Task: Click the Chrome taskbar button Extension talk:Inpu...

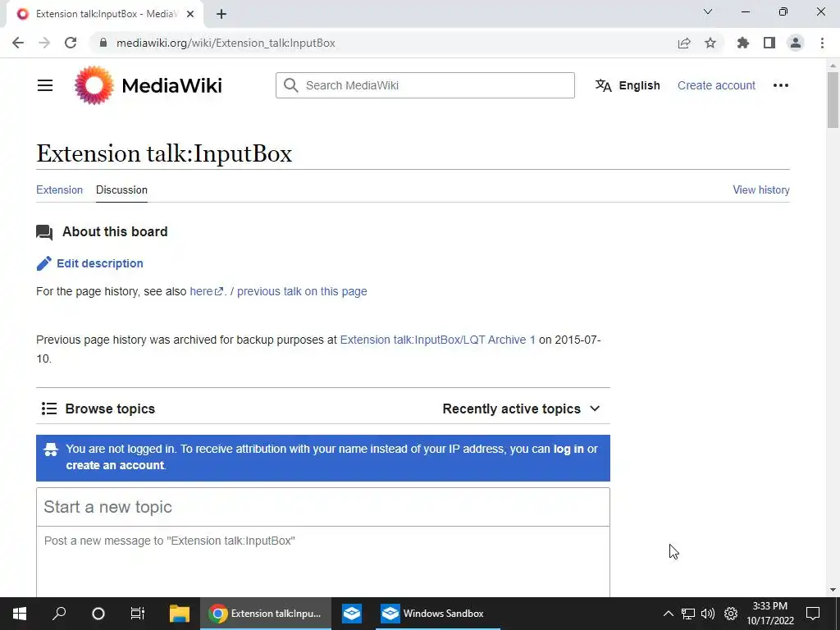Action: click(266, 614)
